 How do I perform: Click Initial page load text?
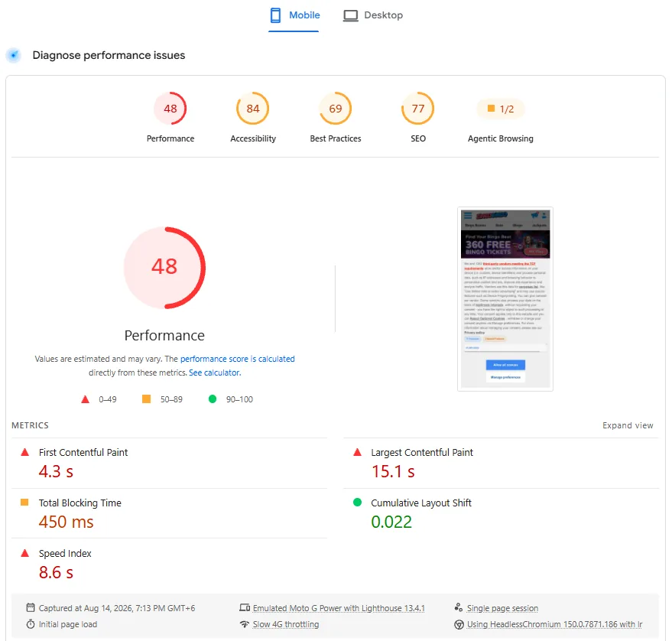68,624
